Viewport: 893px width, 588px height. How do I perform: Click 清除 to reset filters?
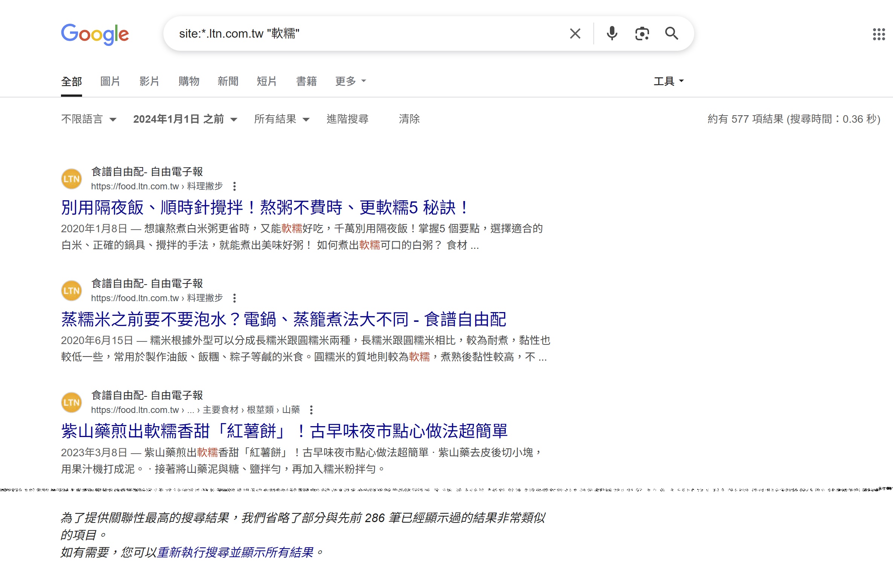[409, 119]
